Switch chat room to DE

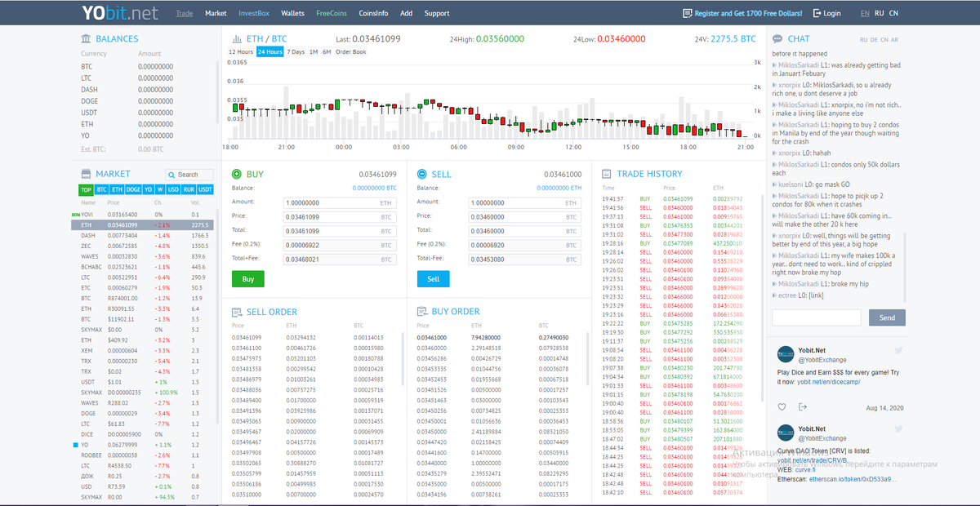click(x=874, y=39)
